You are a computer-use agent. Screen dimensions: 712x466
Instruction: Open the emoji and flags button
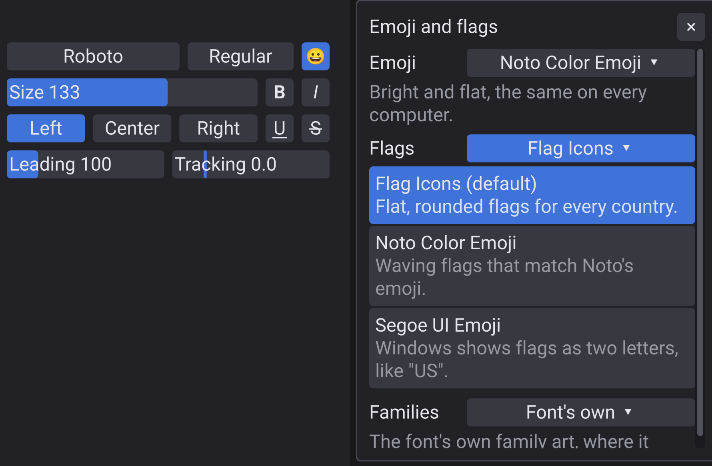click(316, 56)
